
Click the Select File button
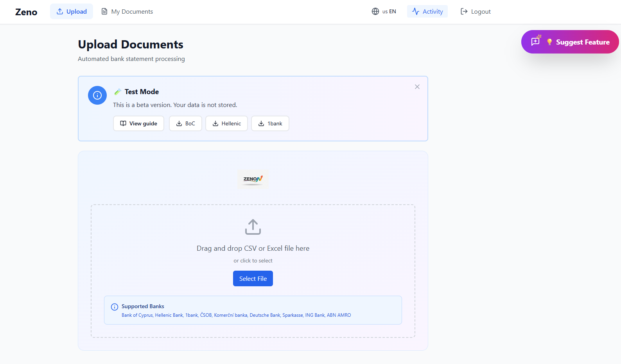coord(253,278)
